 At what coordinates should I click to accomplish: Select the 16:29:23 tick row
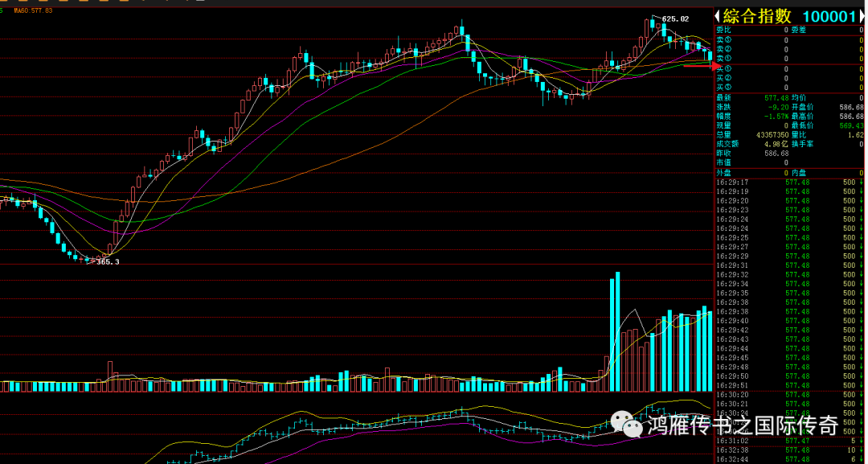pos(789,210)
